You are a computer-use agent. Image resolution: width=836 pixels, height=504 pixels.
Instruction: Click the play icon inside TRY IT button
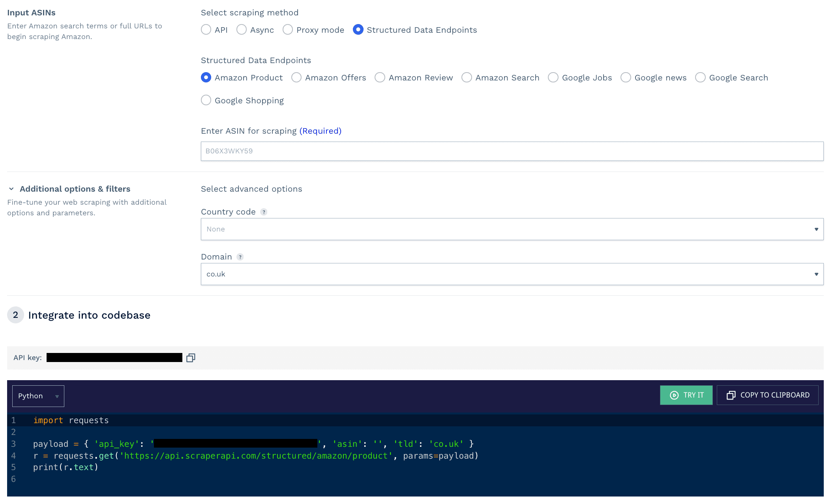point(674,395)
